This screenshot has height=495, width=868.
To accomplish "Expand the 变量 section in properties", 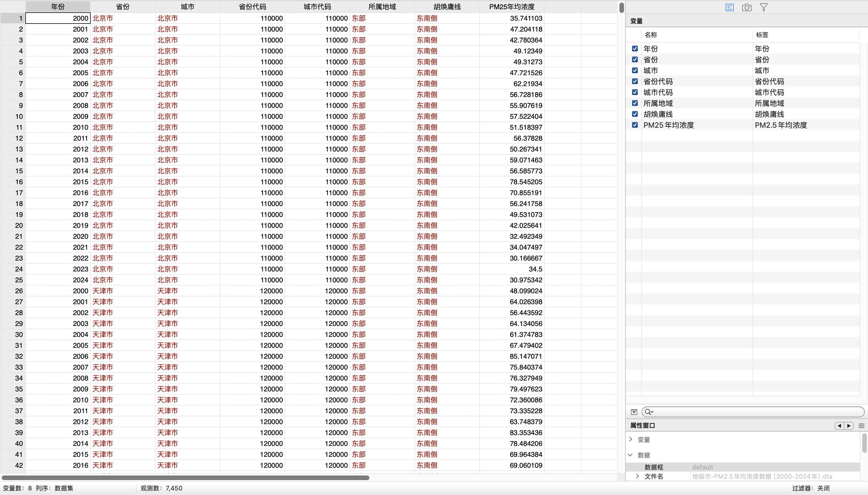I will pyautogui.click(x=631, y=439).
